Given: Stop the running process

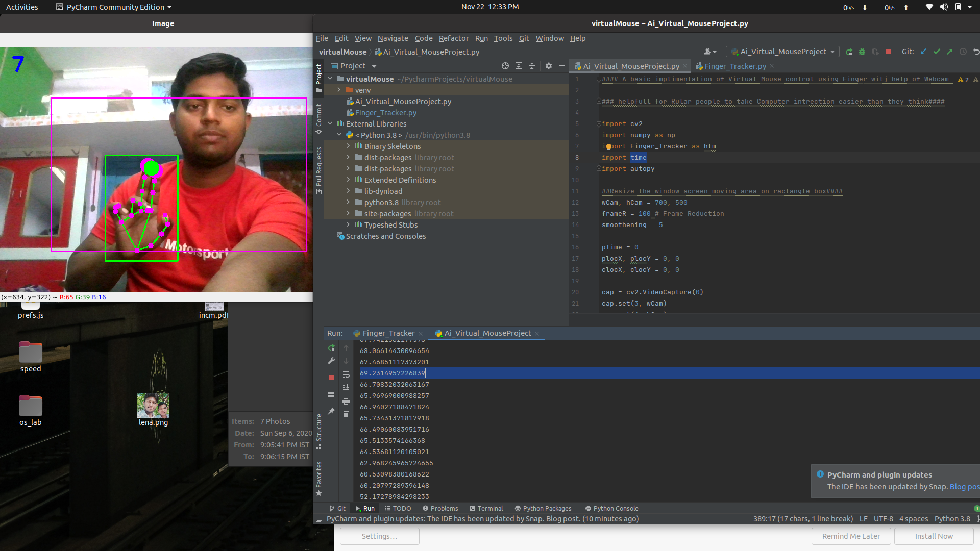Looking at the screenshot, I should 331,377.
